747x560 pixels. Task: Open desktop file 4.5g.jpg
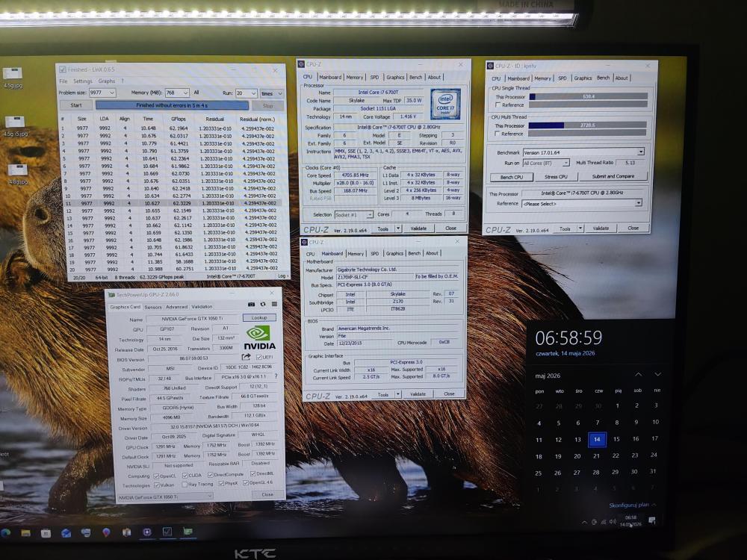click(x=13, y=78)
